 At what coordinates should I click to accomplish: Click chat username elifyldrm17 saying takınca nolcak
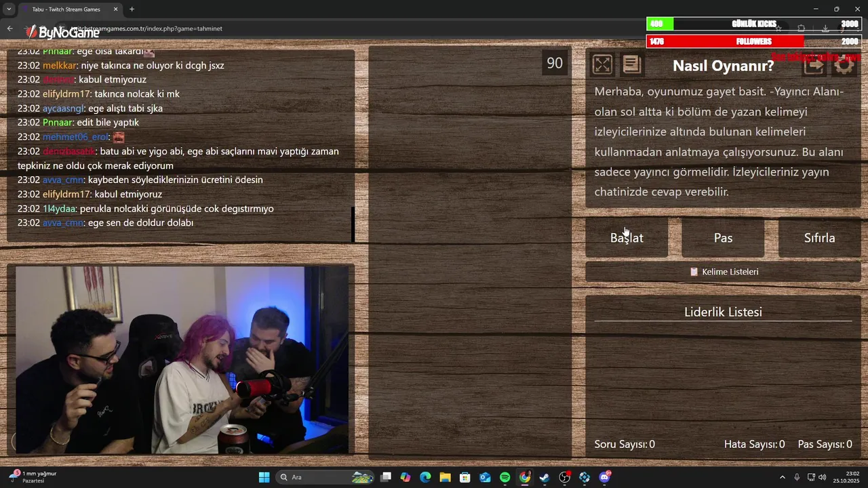66,94
